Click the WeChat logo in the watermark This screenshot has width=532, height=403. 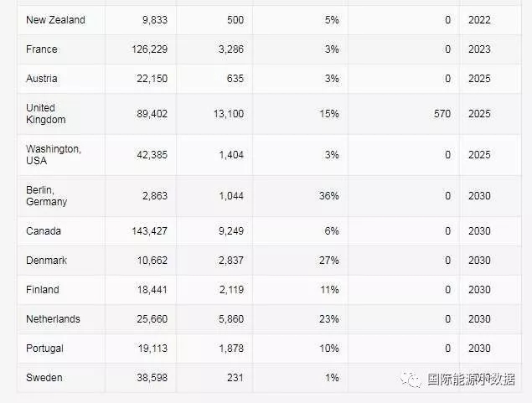tap(411, 379)
